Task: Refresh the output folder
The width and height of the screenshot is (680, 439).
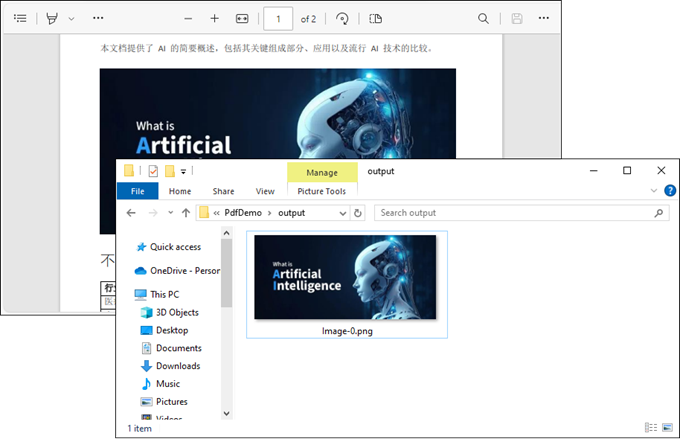Action: pos(359,213)
